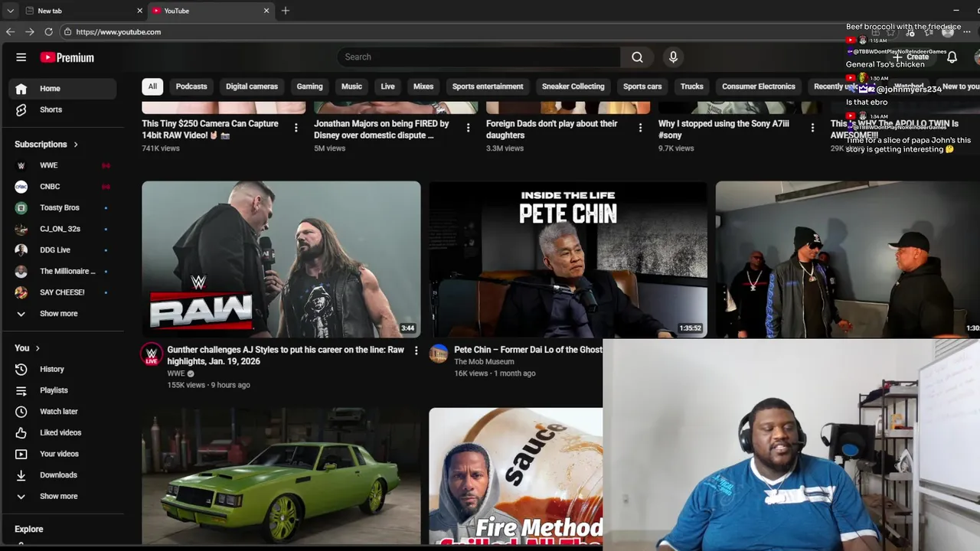This screenshot has height=551, width=980.
Task: Start voice search with microphone
Action: pos(673,57)
